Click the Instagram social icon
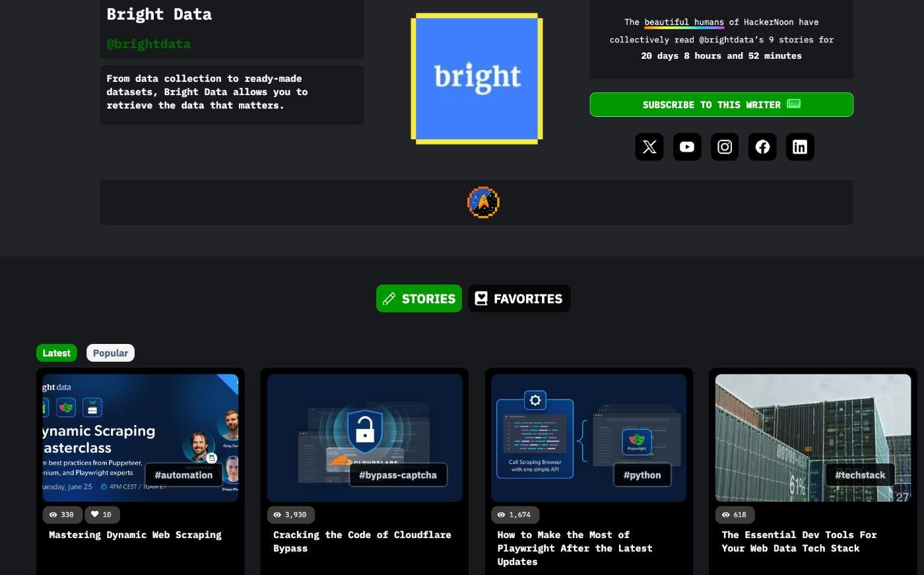This screenshot has width=924, height=575. click(x=724, y=147)
